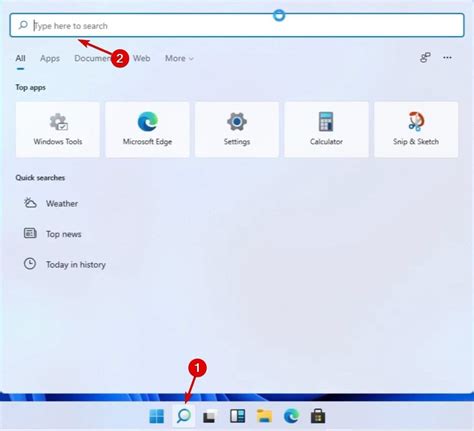Viewport: 474px width, 431px height.
Task: Launch Microsoft Edge from Top apps
Action: coord(147,129)
